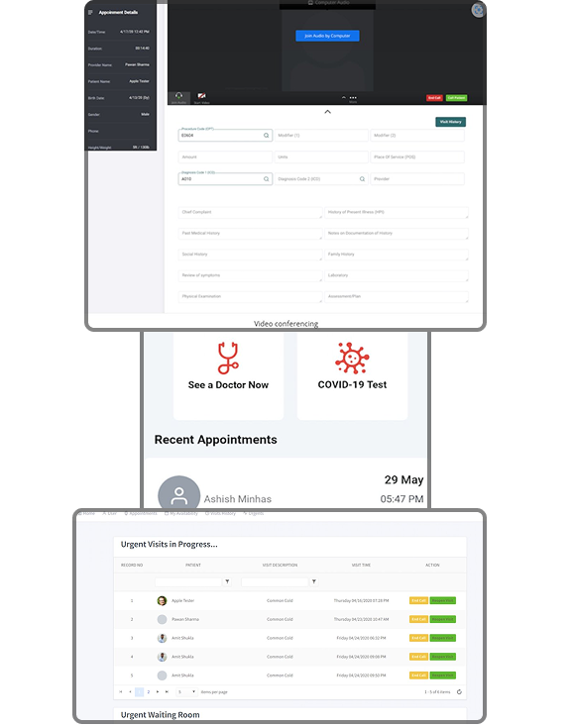Tap Ashish Minhas avatar icon
The width and height of the screenshot is (571, 728).
(178, 494)
